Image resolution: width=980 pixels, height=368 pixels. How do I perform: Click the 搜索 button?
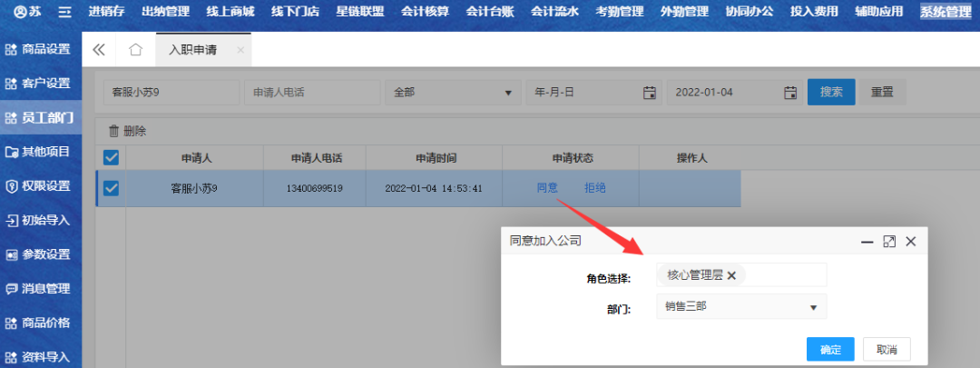click(x=831, y=92)
